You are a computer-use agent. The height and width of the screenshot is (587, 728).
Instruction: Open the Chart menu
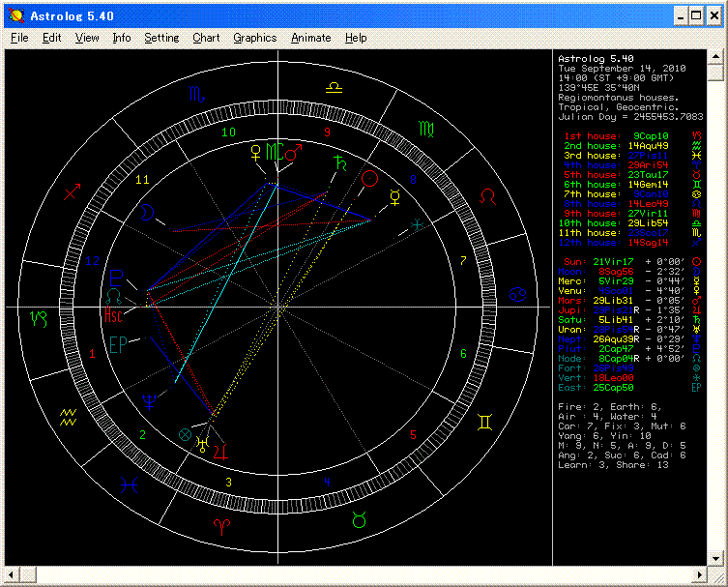[x=206, y=38]
